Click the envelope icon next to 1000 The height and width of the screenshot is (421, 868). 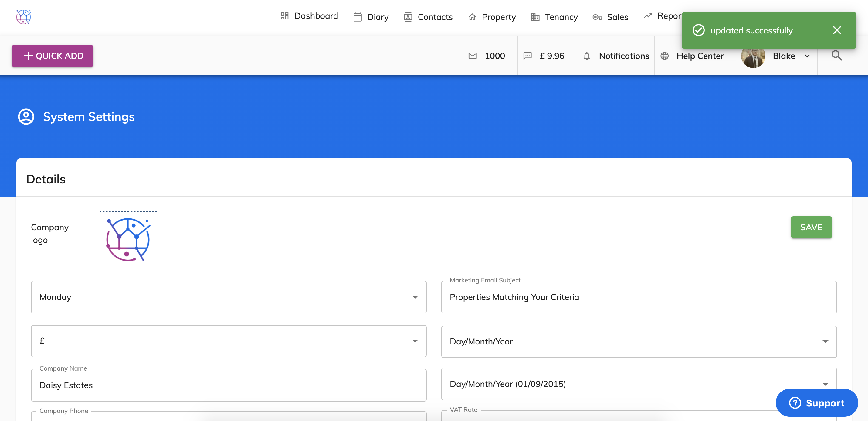473,56
